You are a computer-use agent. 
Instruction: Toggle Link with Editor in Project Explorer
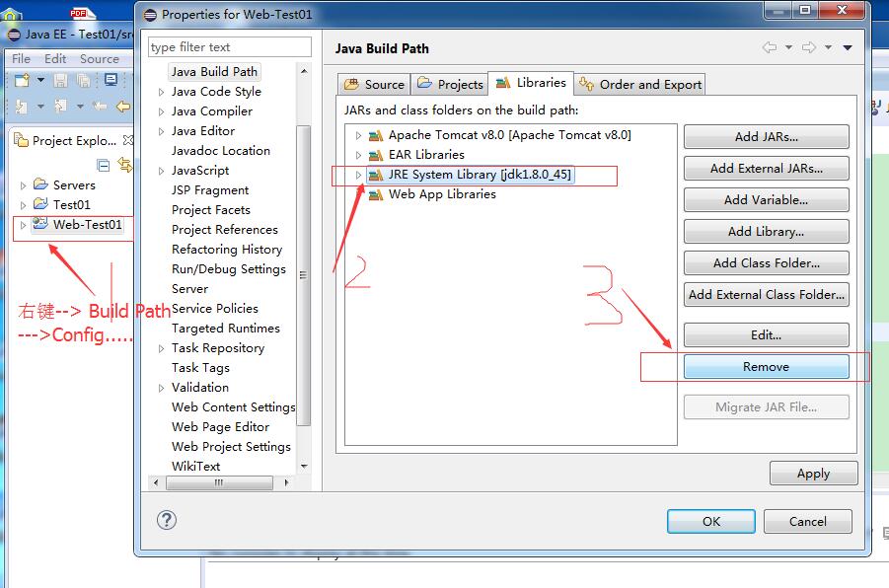[124, 164]
